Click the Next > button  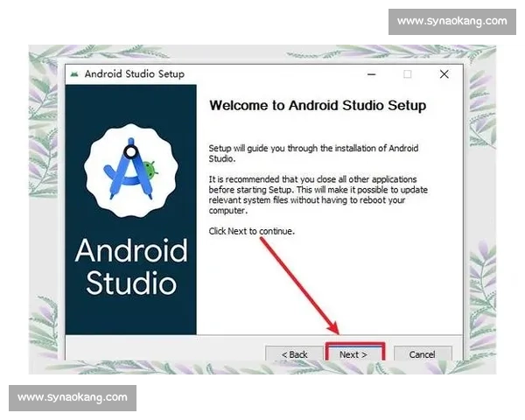coord(354,353)
